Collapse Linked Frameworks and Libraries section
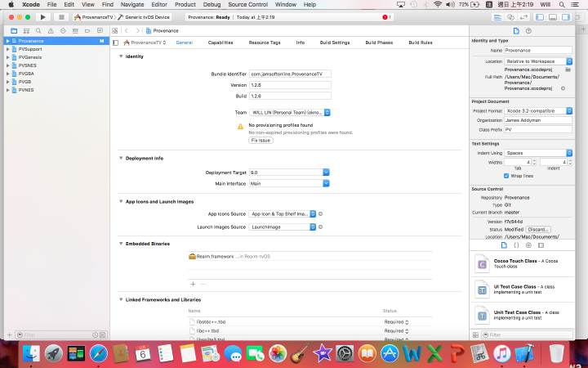The height and width of the screenshot is (368, 588). click(x=121, y=299)
